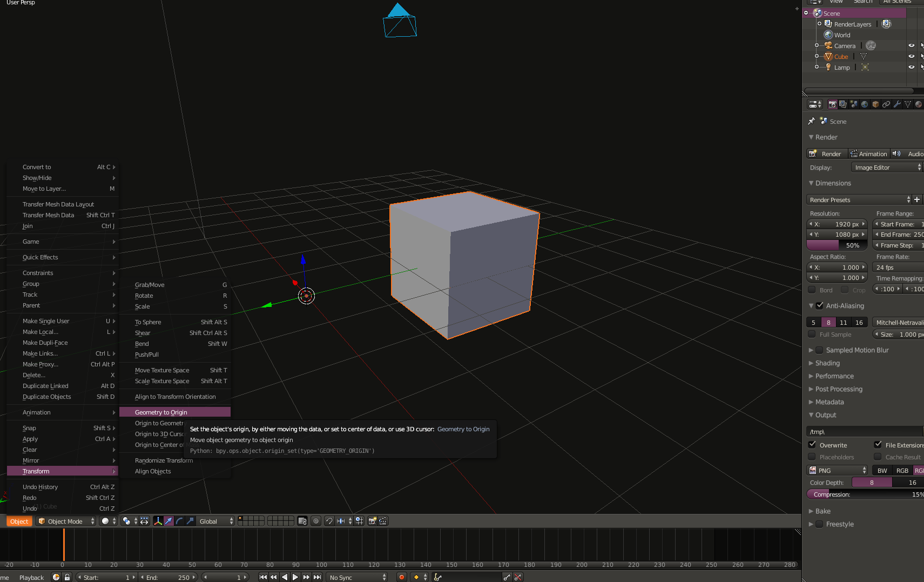Enable the translate manipulator arrow icon
Viewport: 924px width, 582px height.
pos(169,521)
